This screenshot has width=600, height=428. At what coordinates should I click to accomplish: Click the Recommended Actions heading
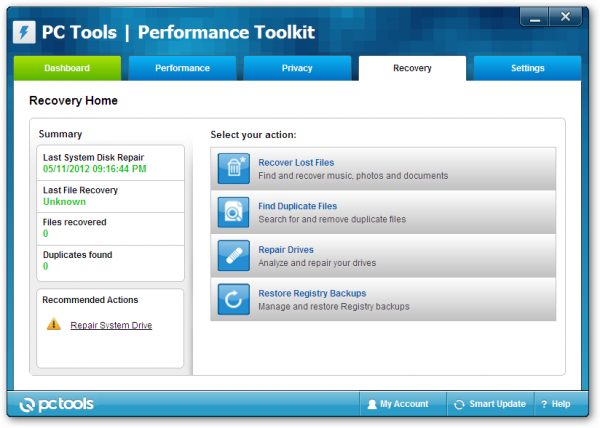pos(90,300)
